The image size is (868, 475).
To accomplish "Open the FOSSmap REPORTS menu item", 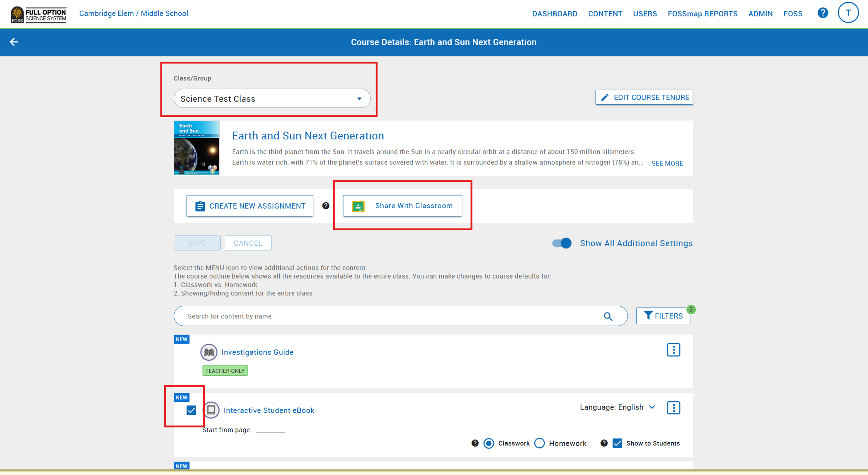I will click(x=702, y=14).
